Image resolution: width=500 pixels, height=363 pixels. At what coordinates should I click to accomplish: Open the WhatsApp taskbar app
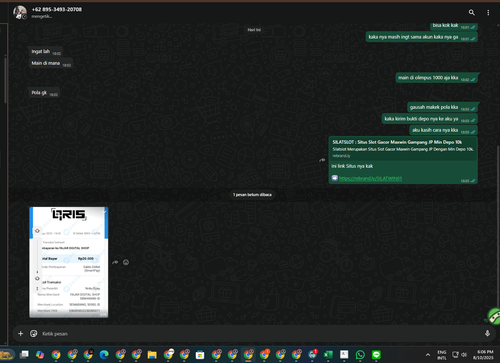[x=360, y=355]
